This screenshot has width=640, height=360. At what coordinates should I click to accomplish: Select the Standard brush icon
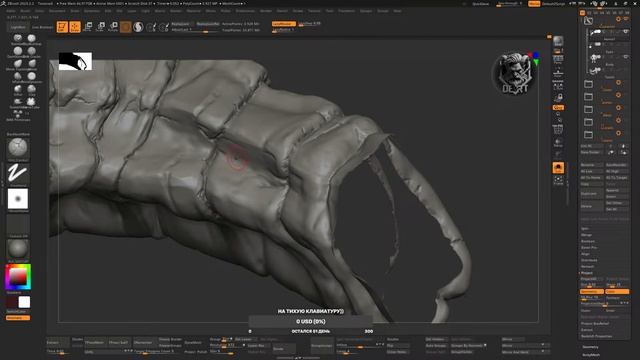(18, 38)
